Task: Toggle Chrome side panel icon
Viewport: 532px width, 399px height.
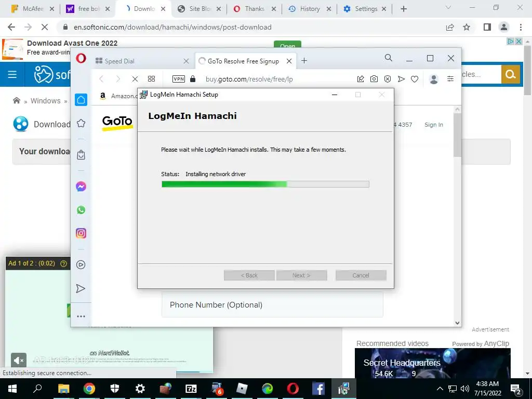Action: (487, 27)
